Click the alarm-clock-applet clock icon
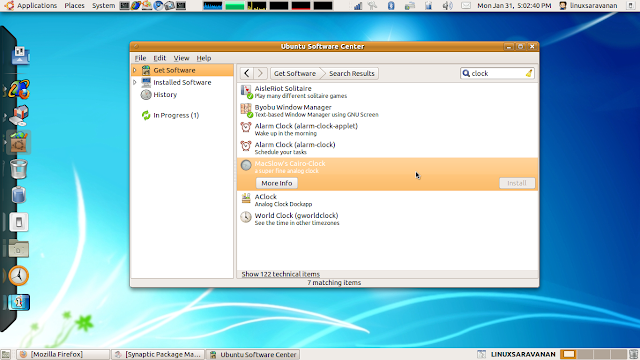Viewport: 640px width, 360px height. 246,127
